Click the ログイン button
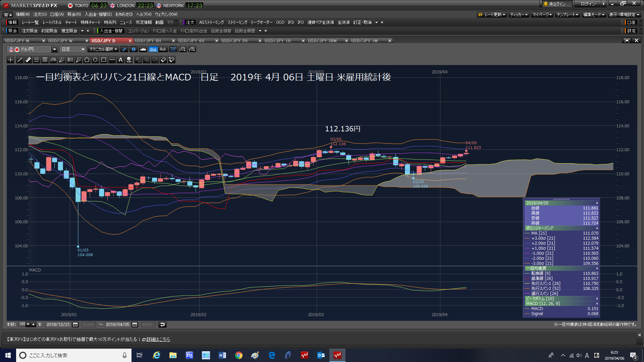644x362 pixels. pyautogui.click(x=588, y=4)
